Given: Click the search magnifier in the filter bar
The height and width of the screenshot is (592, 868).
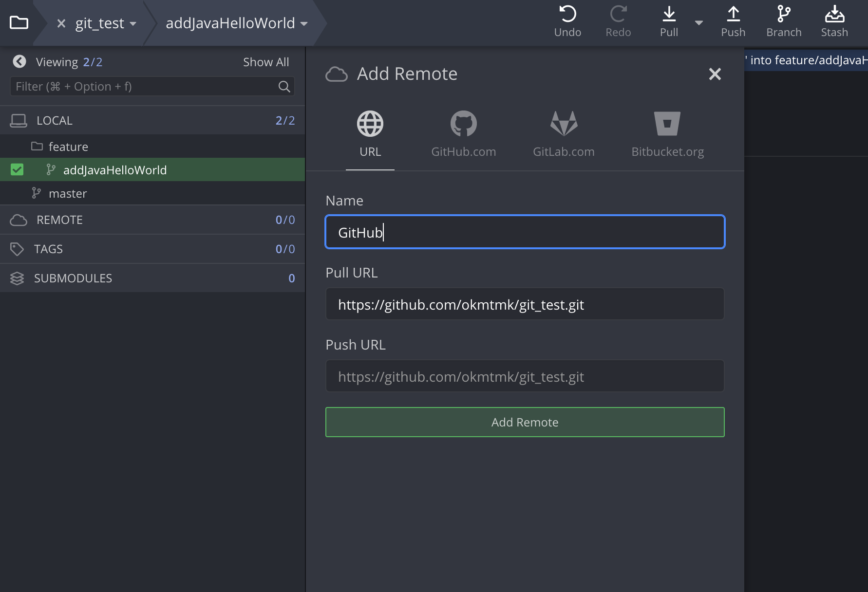Looking at the screenshot, I should (284, 86).
